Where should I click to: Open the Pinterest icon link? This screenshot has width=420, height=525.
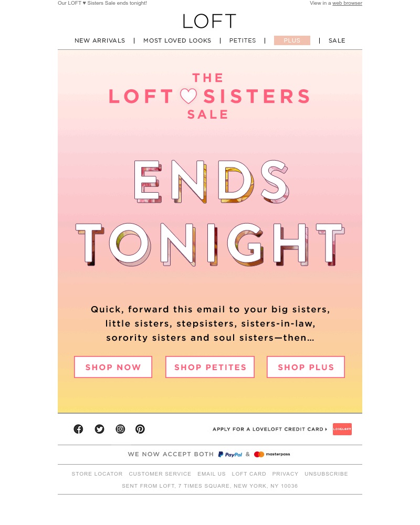140,429
